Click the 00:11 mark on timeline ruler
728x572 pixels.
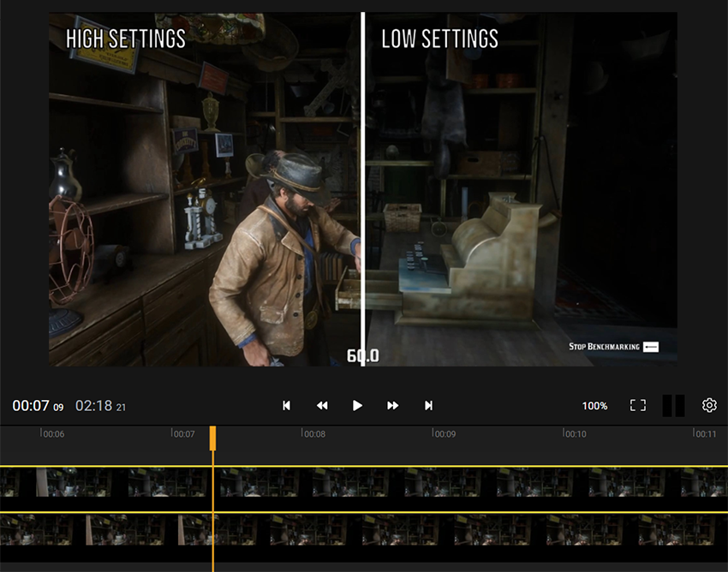pyautogui.click(x=705, y=433)
